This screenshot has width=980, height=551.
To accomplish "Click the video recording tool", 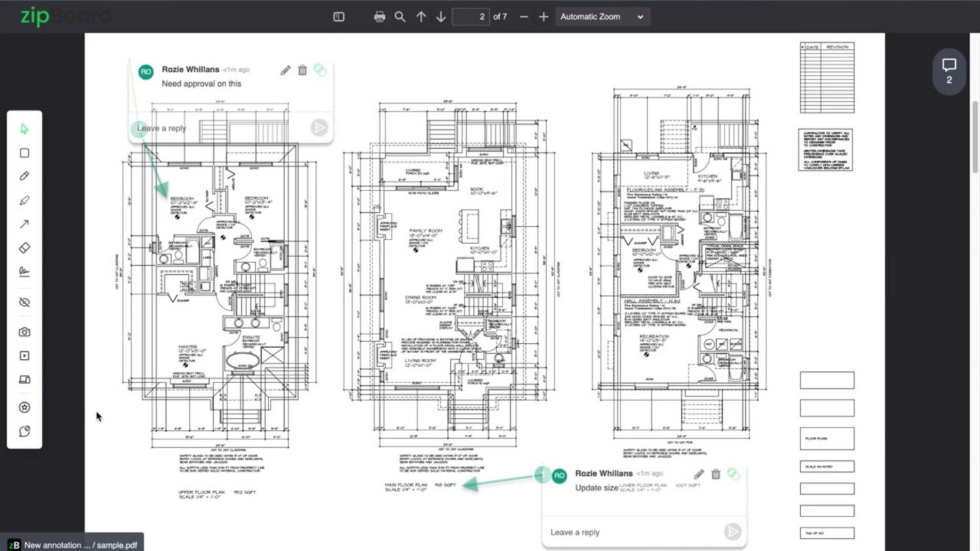I will 24,356.
